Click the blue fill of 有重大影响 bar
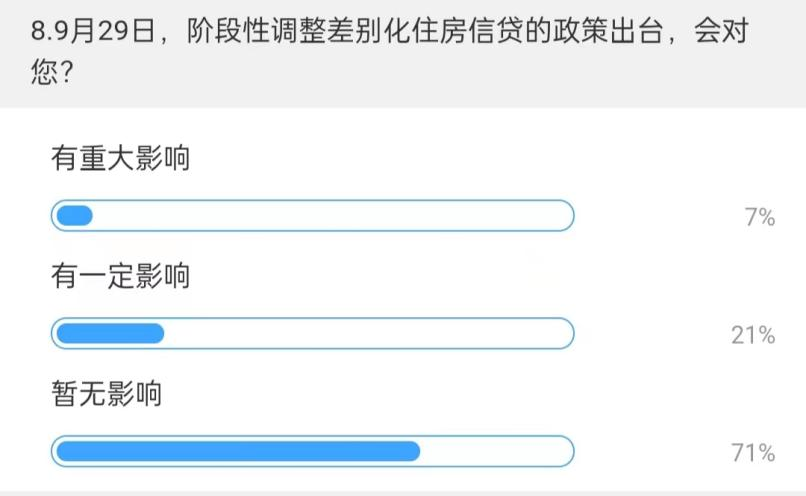 point(74,216)
